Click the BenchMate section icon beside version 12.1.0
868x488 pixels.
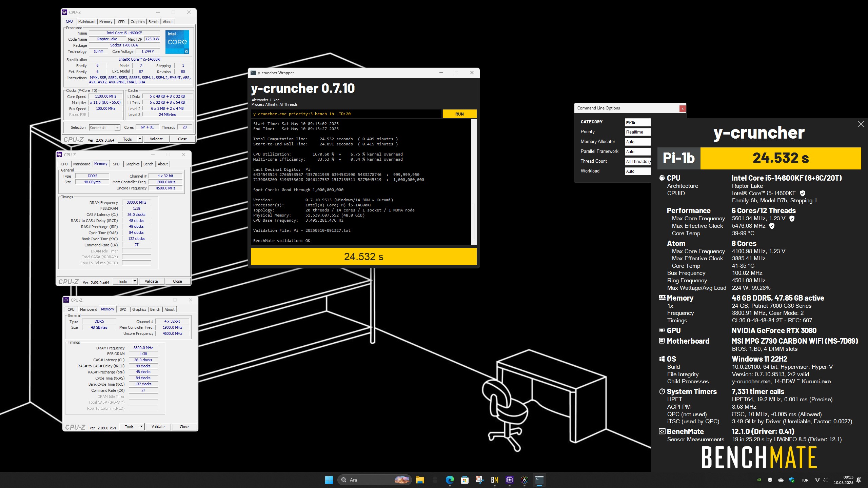point(662,431)
